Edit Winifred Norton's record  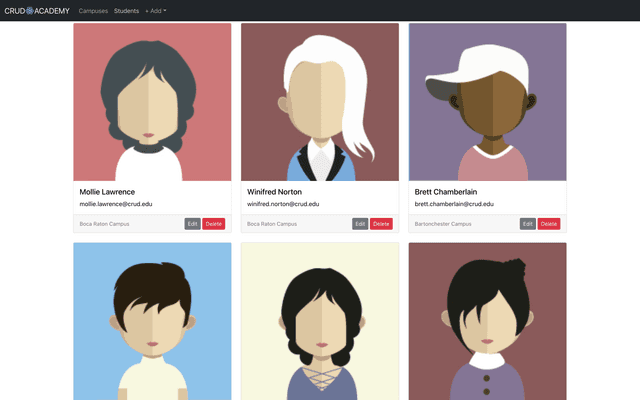point(360,224)
